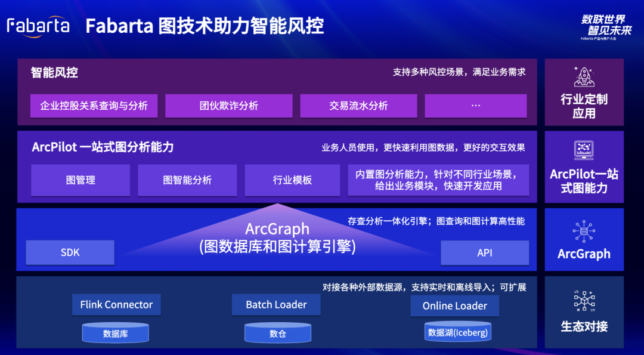Image resolution: width=644 pixels, height=355 pixels.
Task: Click the Fabarta logo
Action: pos(38,27)
